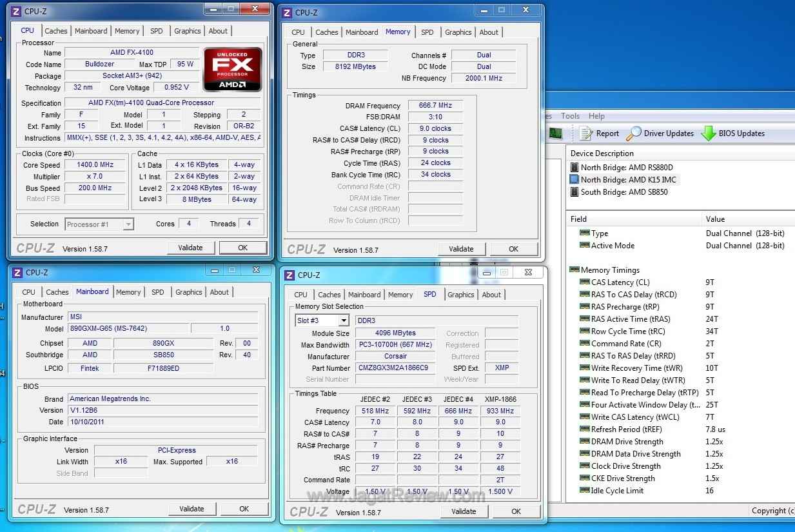Click the American Megatrends Inc. BIOS brand field
This screenshot has width=795, height=532.
tap(162, 399)
